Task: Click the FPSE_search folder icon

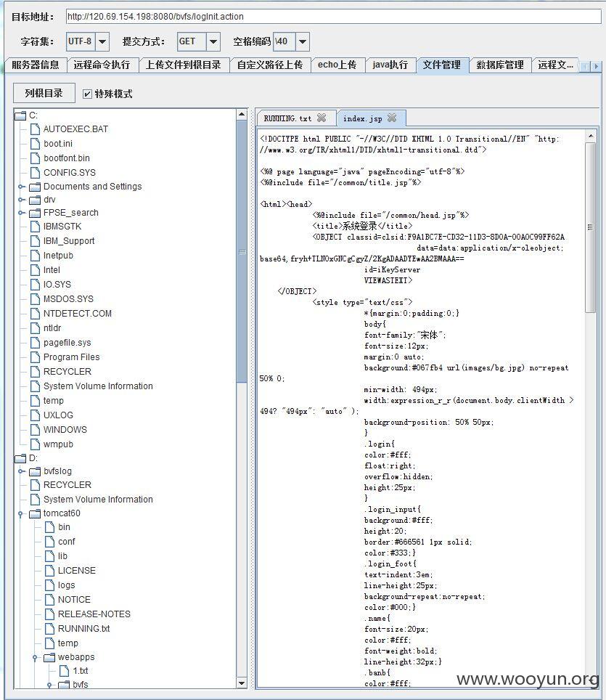Action: click(x=35, y=213)
